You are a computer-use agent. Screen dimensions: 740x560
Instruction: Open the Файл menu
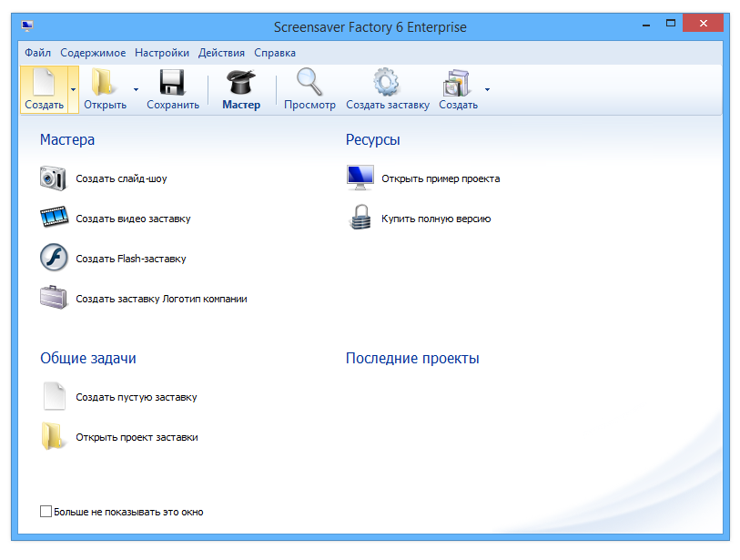pos(37,53)
